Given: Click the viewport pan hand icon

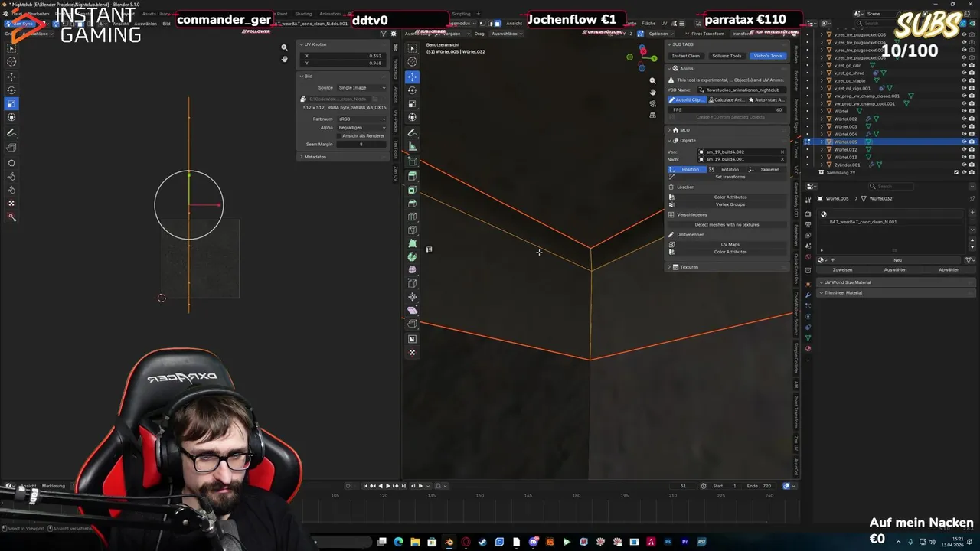Looking at the screenshot, I should coord(652,92).
